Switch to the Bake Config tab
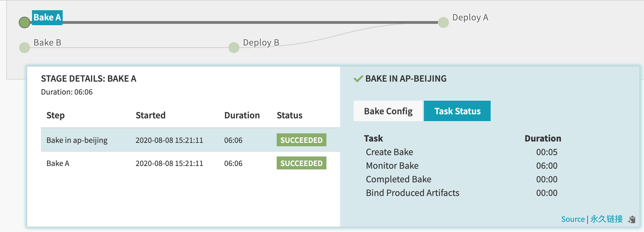Viewport: 644px width, 232px height. coord(388,111)
